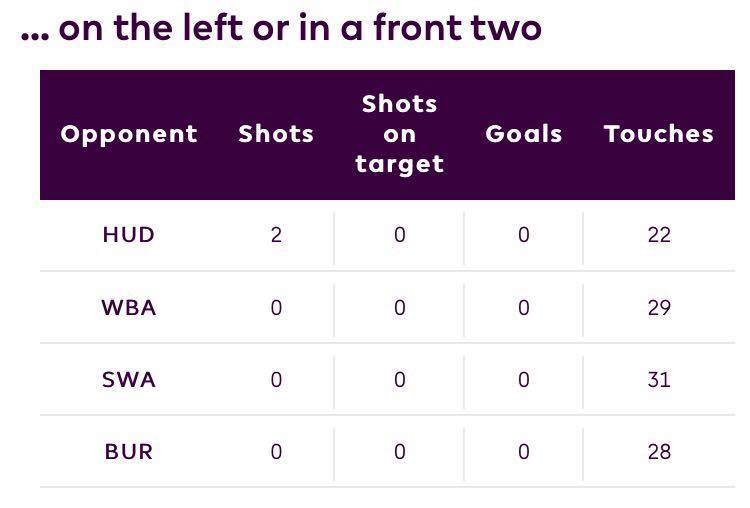Select the Goals cell in HUD row

point(523,235)
